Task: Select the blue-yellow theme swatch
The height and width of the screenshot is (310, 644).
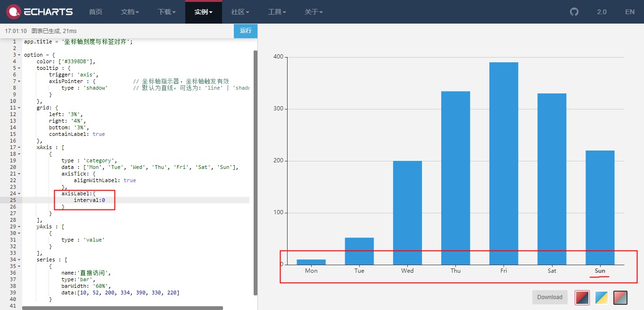Action: pyautogui.click(x=602, y=297)
